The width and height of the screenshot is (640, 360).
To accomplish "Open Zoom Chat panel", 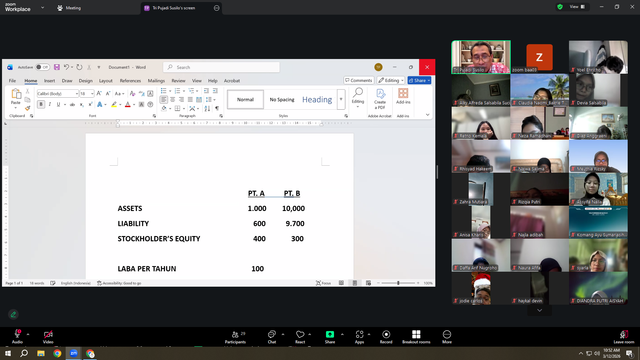I will (272, 337).
